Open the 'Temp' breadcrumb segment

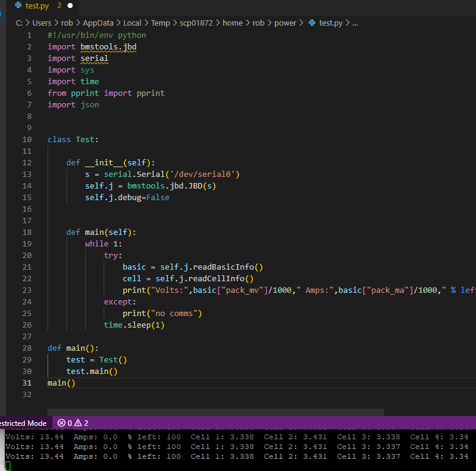(160, 23)
